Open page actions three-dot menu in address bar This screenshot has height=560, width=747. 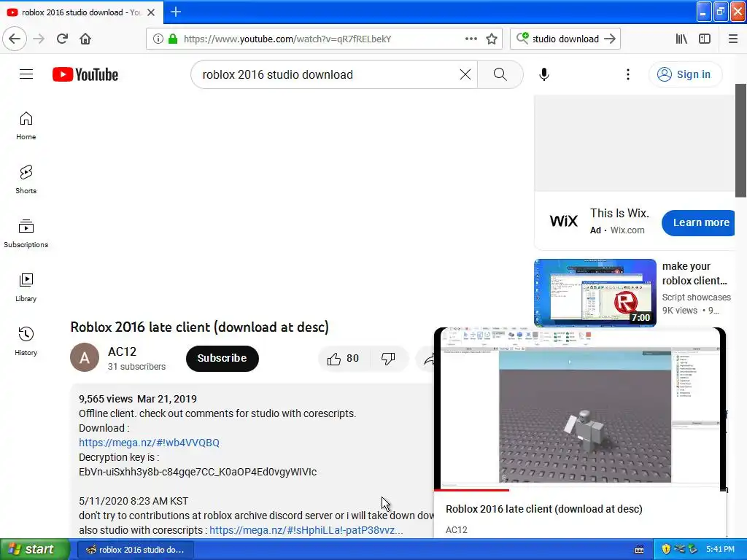point(471,39)
